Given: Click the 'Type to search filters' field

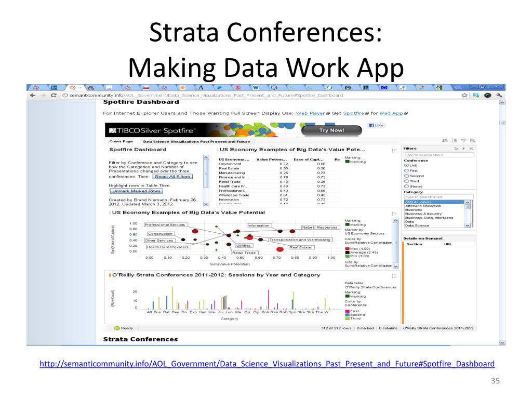Looking at the screenshot, I should click(x=438, y=155).
